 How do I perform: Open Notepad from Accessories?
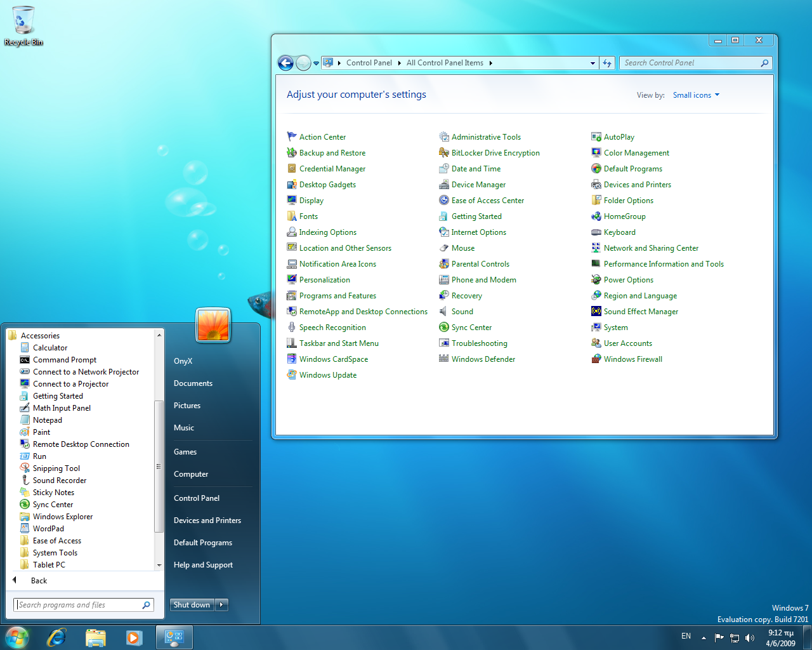tap(48, 420)
